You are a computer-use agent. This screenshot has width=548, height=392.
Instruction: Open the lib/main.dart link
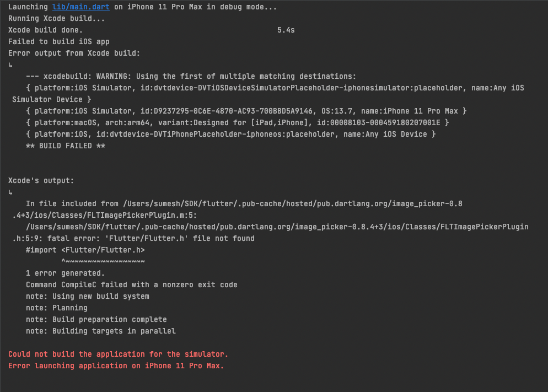[x=74, y=7]
